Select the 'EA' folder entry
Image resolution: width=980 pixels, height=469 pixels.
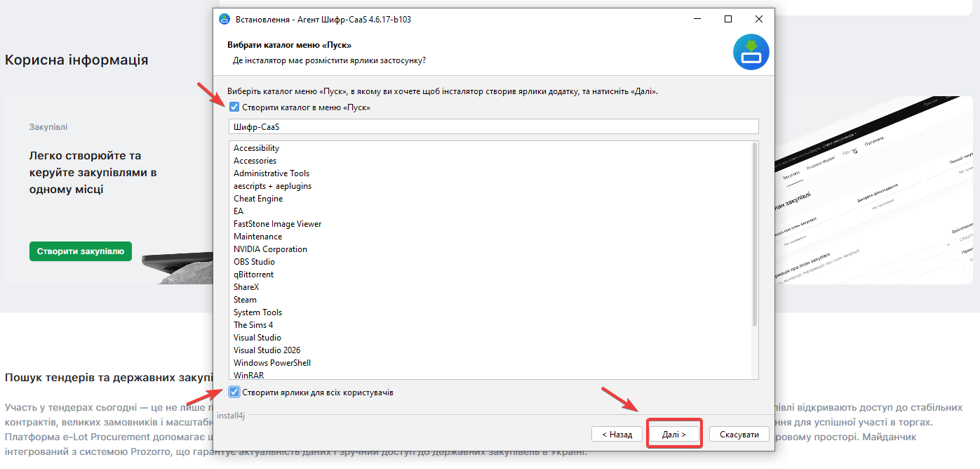239,211
